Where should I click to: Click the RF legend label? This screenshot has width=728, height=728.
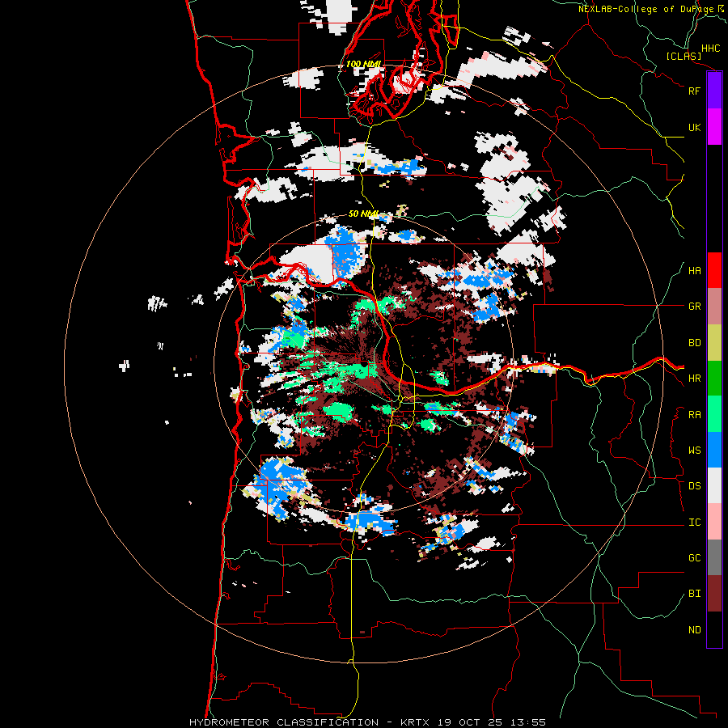pyautogui.click(x=694, y=91)
